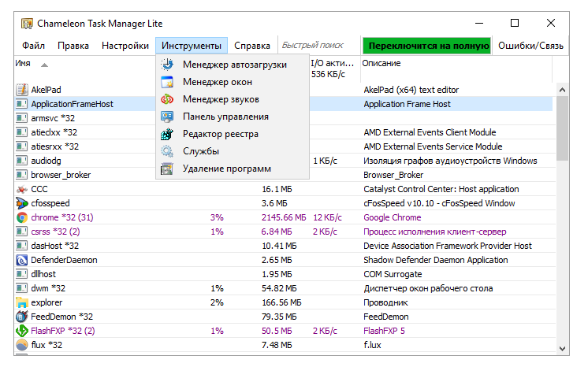Click the 12 КБ/с chrome I/O value
Image resolution: width=588 pixels, height=378 pixels.
[327, 217]
